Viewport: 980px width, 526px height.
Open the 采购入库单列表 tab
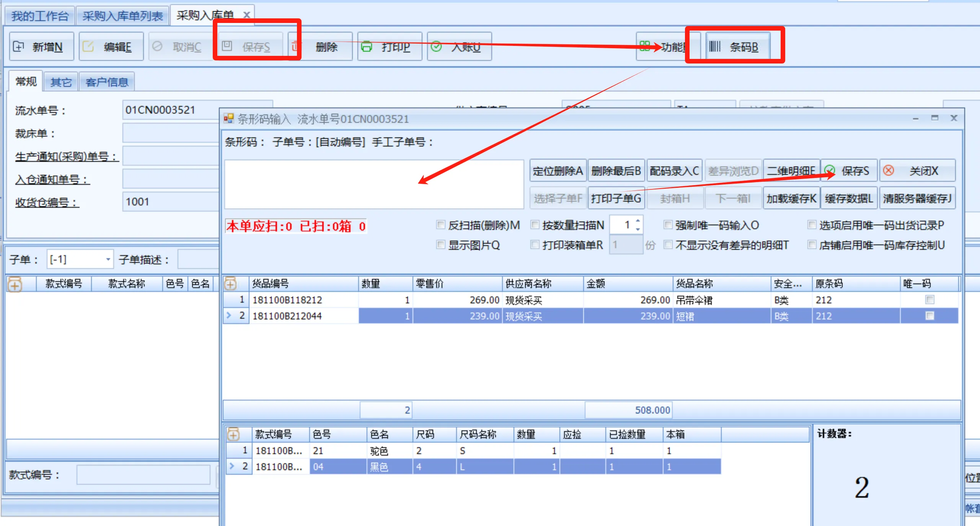click(122, 16)
